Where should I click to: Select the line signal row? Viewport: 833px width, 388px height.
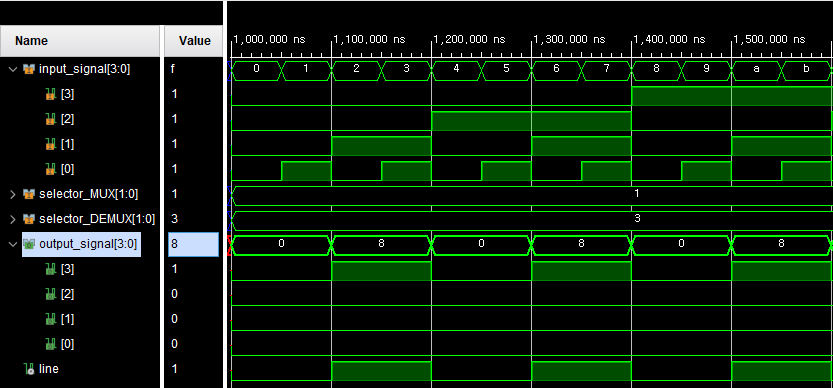point(49,369)
